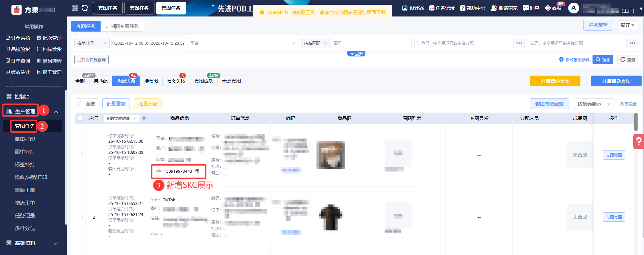
Task: Select the 套图失败 status tab
Action: pyautogui.click(x=176, y=81)
